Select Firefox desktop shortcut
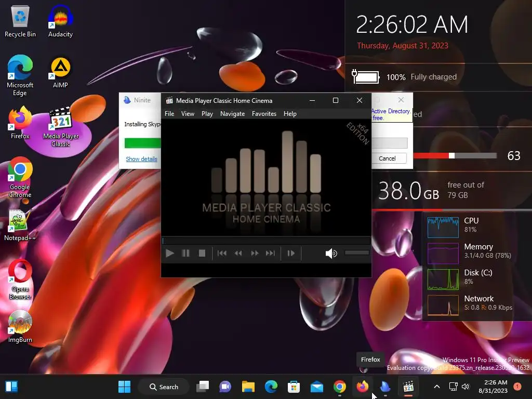532x399 pixels. pos(20,123)
